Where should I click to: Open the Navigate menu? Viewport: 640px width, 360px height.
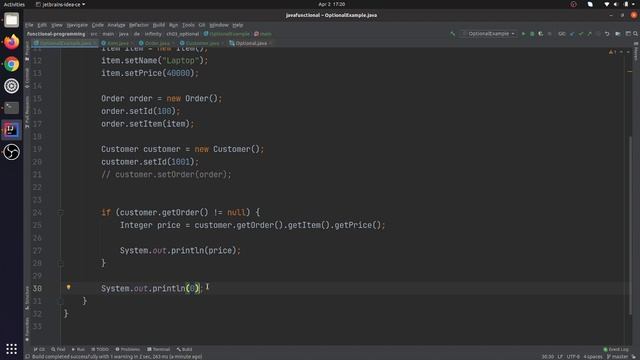tap(77, 25)
